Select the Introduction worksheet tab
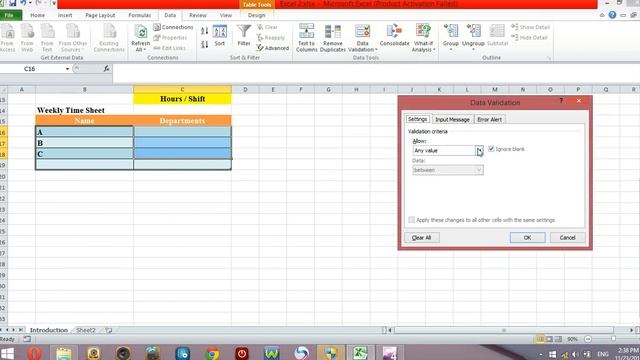 49,330
